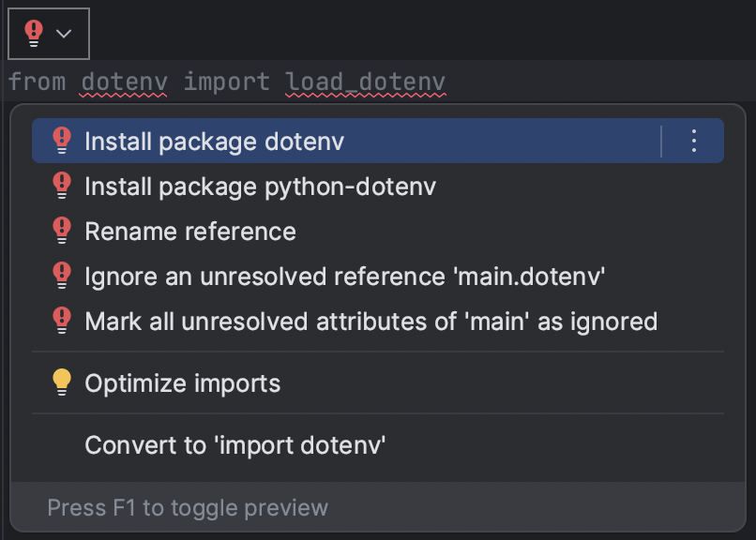Click the underlined 'load_dotenv' in the code
The height and width of the screenshot is (540, 756).
tap(364, 82)
